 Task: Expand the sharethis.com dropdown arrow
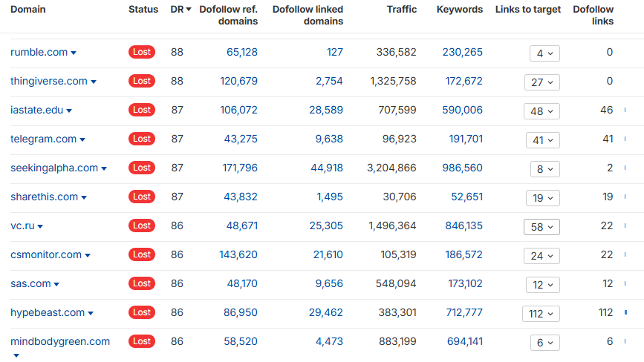(84, 197)
